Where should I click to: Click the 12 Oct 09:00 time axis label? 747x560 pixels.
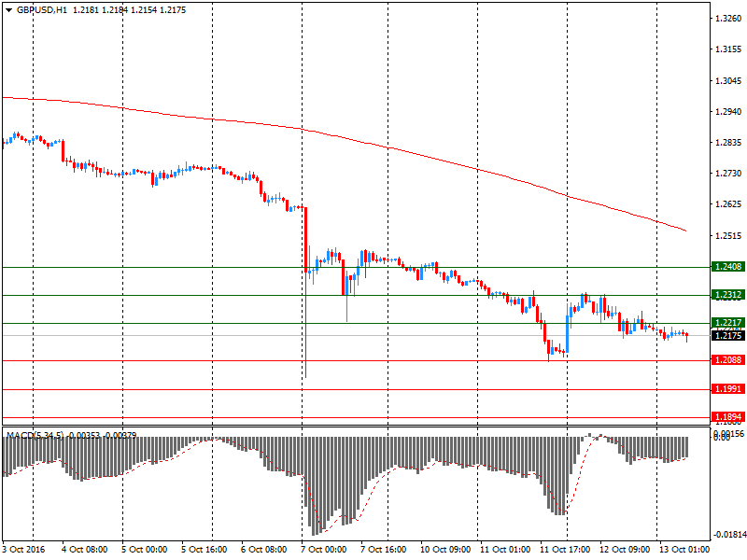(625, 549)
